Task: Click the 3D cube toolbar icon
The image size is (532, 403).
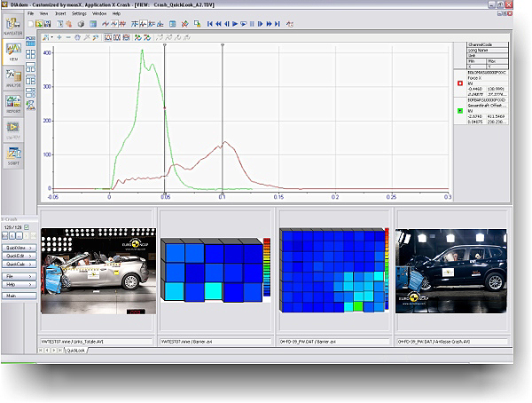Action: (81, 24)
